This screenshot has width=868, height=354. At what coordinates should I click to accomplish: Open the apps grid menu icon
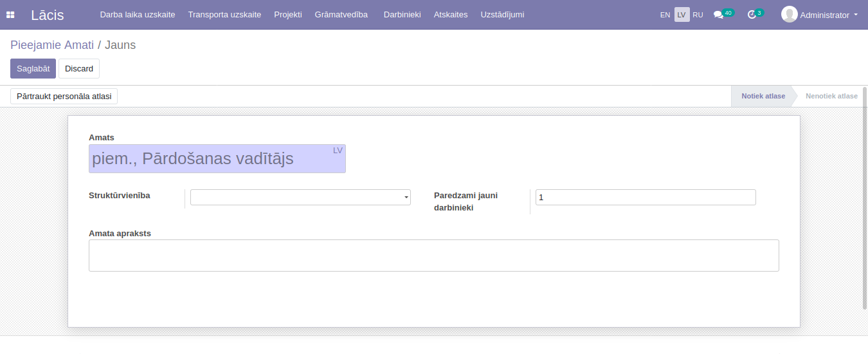tap(10, 15)
